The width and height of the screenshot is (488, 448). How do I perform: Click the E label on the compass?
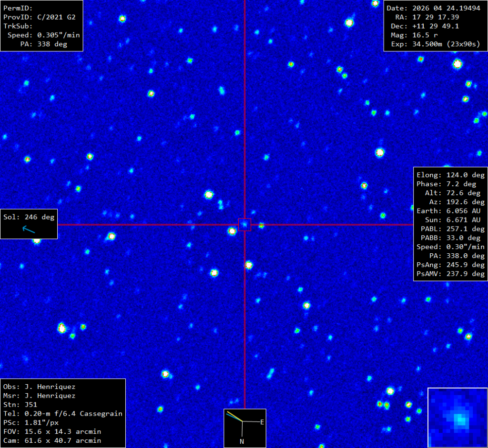(x=262, y=422)
